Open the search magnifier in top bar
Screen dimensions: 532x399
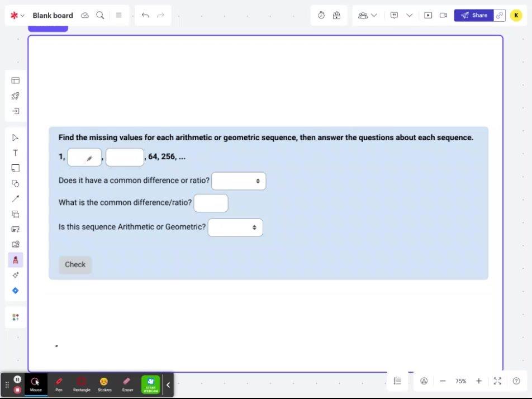click(100, 15)
